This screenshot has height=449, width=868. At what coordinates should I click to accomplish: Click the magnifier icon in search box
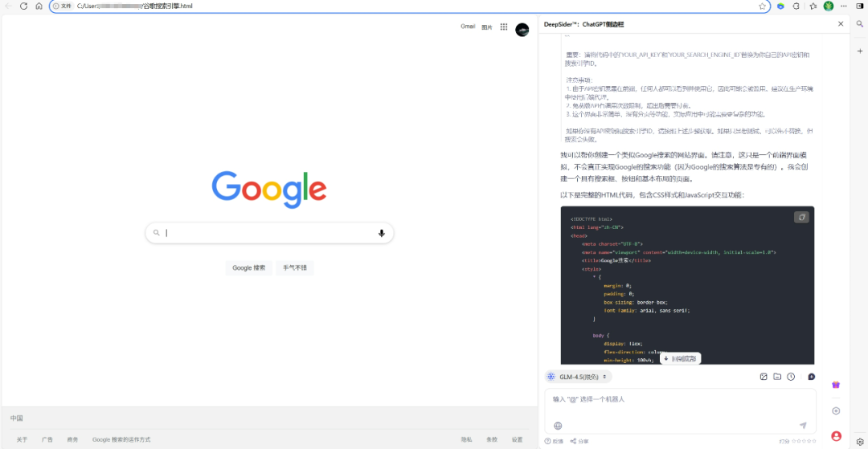(x=157, y=233)
